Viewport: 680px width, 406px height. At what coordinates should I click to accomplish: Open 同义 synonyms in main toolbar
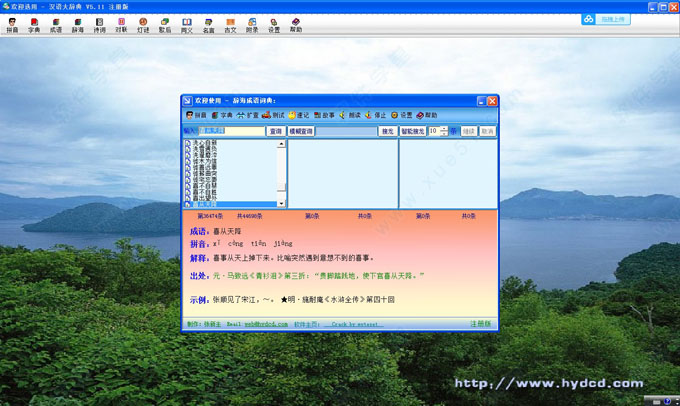coord(186,26)
